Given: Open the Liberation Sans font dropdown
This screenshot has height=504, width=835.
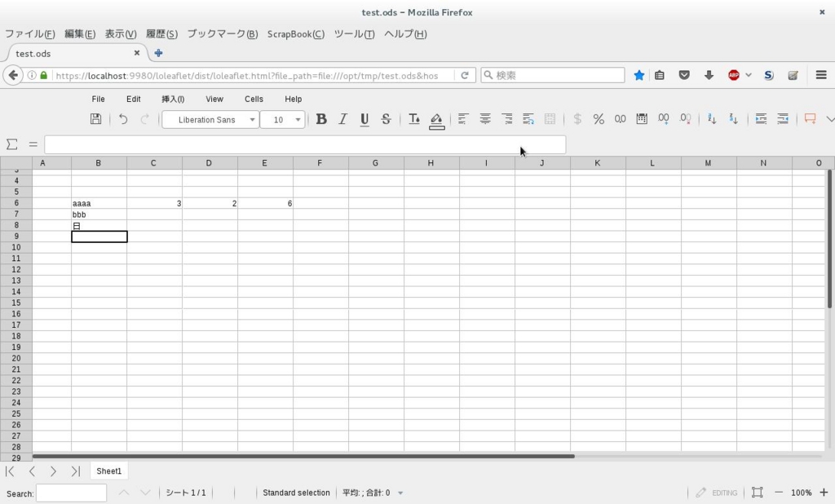Looking at the screenshot, I should click(x=210, y=119).
